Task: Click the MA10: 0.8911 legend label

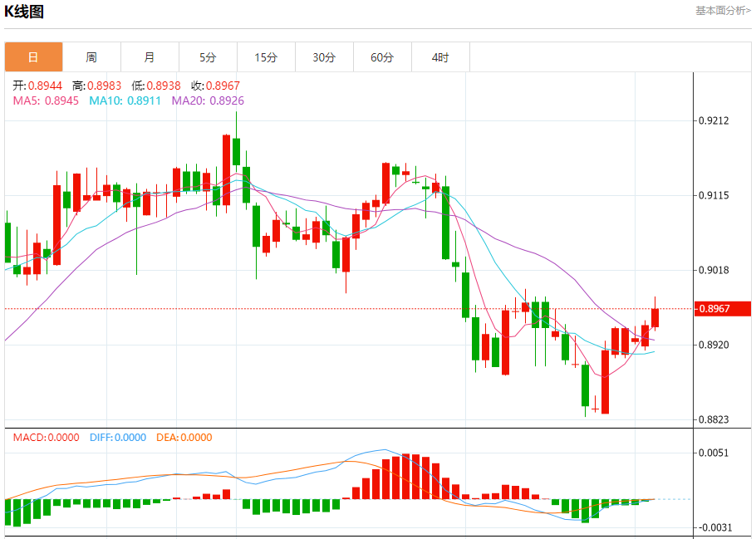Action: [x=125, y=100]
